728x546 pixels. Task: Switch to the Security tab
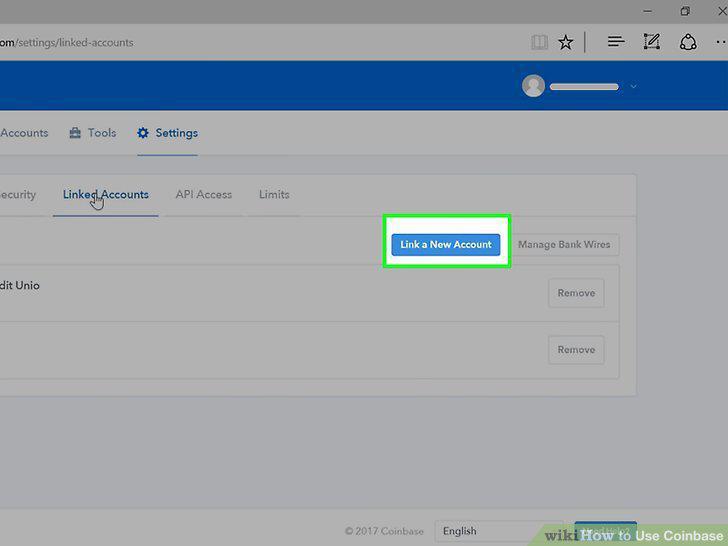pyautogui.click(x=18, y=195)
